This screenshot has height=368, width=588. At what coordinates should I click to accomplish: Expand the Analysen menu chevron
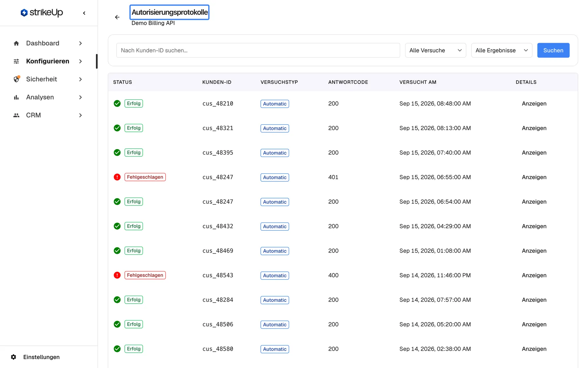[x=80, y=97]
